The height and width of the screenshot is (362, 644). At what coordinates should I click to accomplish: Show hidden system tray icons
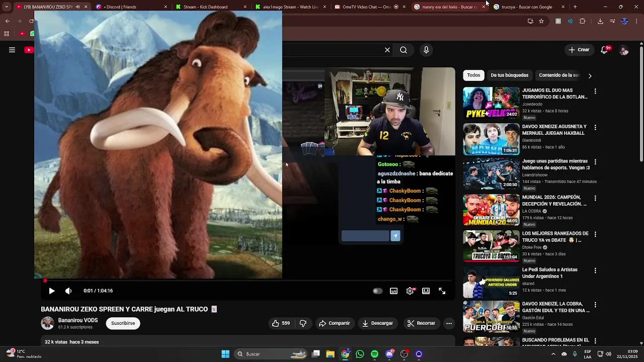(x=553, y=354)
